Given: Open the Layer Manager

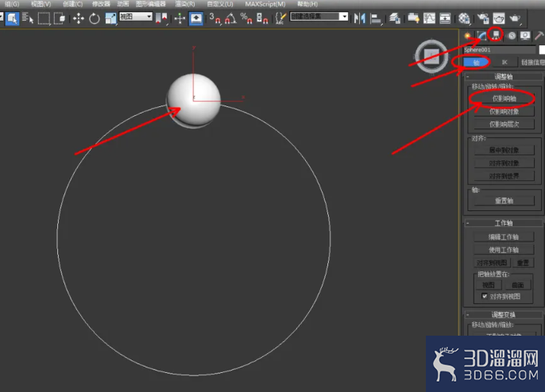Looking at the screenshot, I should [x=395, y=18].
